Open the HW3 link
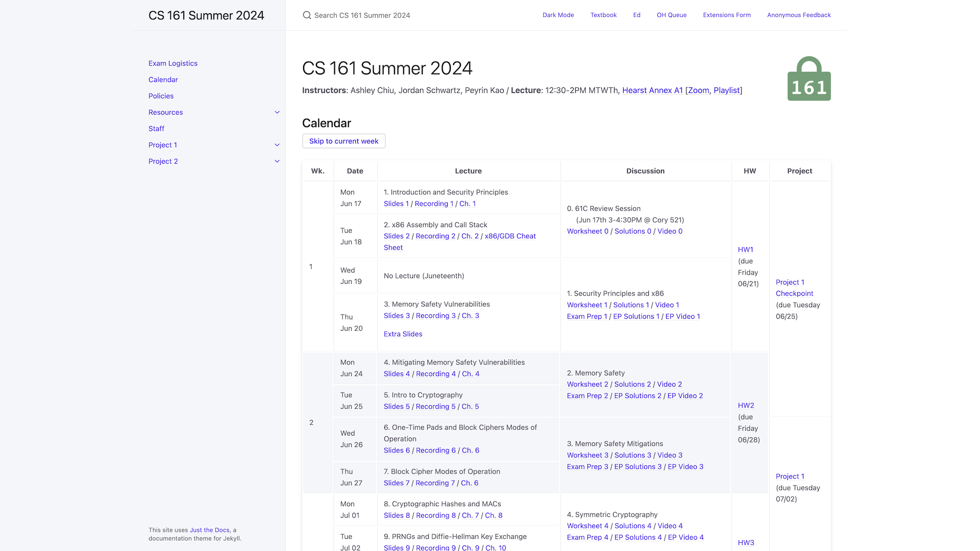 pos(746,543)
